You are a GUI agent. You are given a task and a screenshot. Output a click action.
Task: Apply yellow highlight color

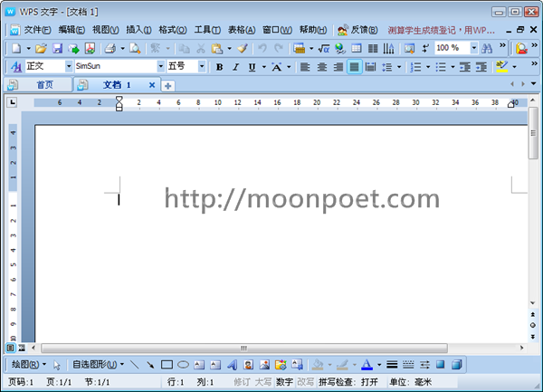501,67
